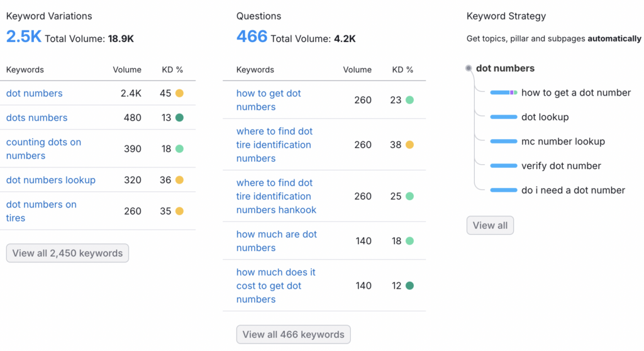Click the blue bar next to verify dot number
Viewport: 644px width, 351px height.
pyautogui.click(x=504, y=166)
